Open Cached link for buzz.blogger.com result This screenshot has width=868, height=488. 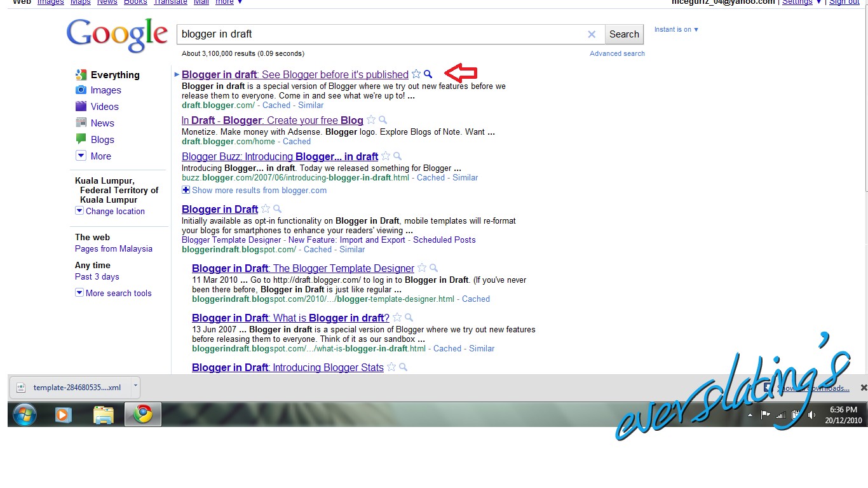point(431,177)
